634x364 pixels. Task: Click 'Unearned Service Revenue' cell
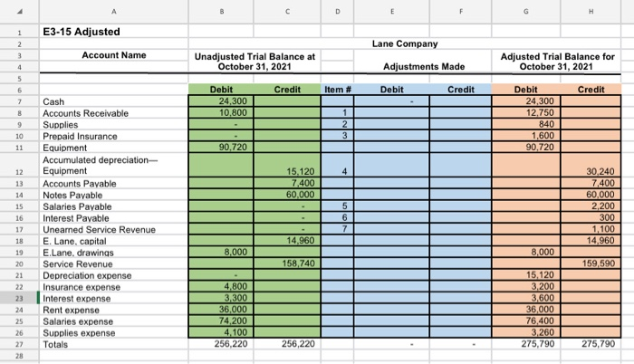pyautogui.click(x=113, y=230)
